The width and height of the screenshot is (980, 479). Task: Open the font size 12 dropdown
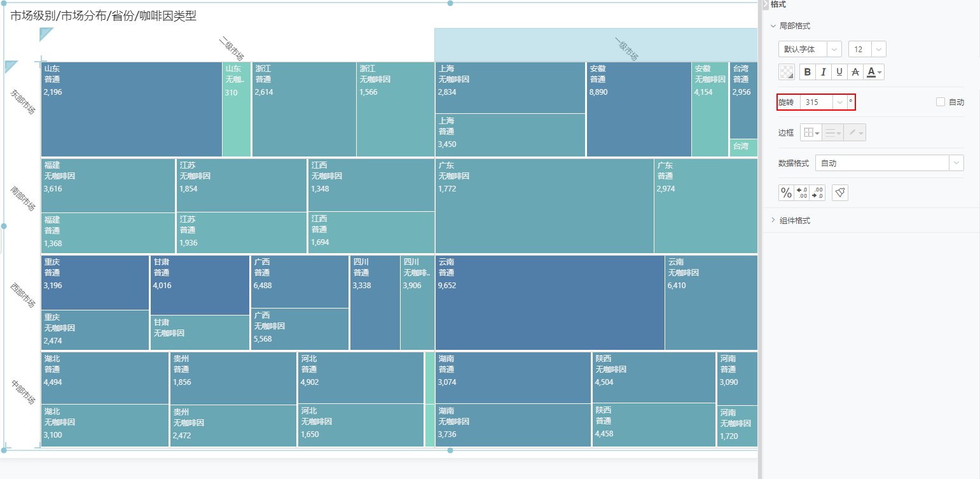coord(867,49)
